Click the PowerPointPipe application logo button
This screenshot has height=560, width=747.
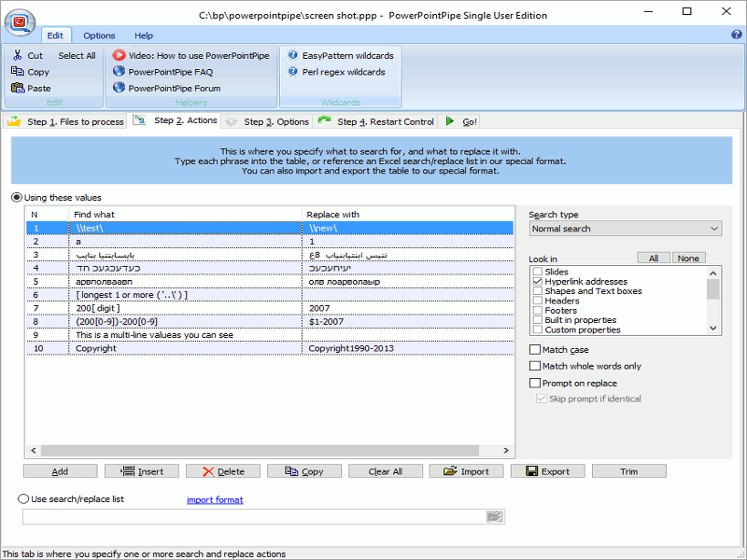click(19, 21)
